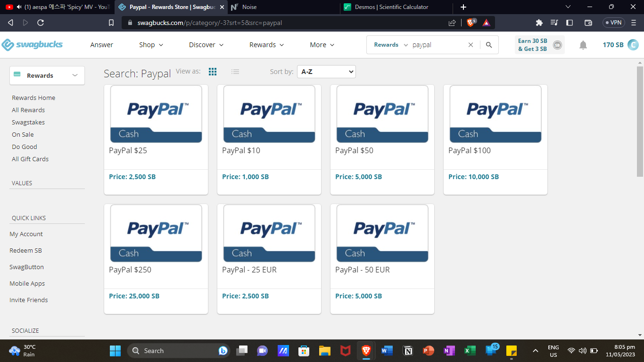Switch to the Desmos Scientific Calculator tab

[x=396, y=7]
